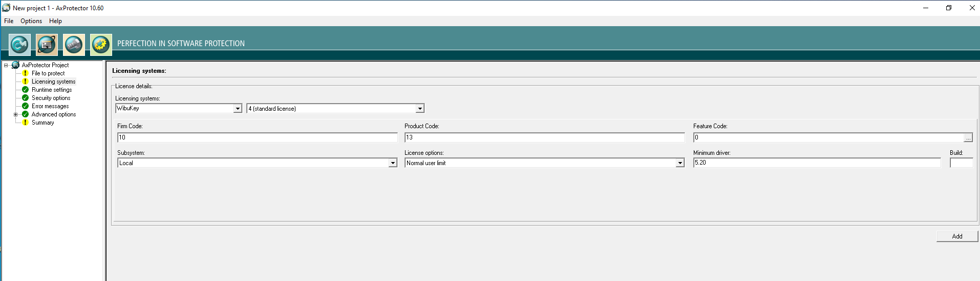
Task: Click the Add button
Action: [x=957, y=236]
